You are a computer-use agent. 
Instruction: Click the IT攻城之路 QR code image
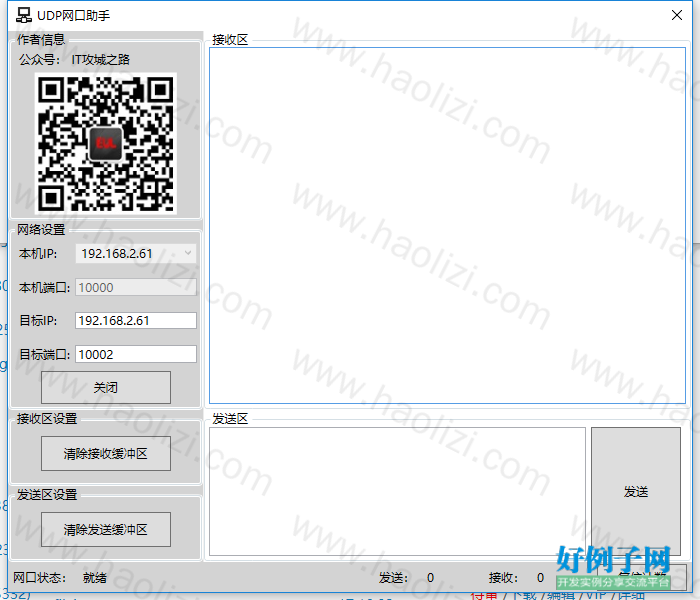click(106, 144)
